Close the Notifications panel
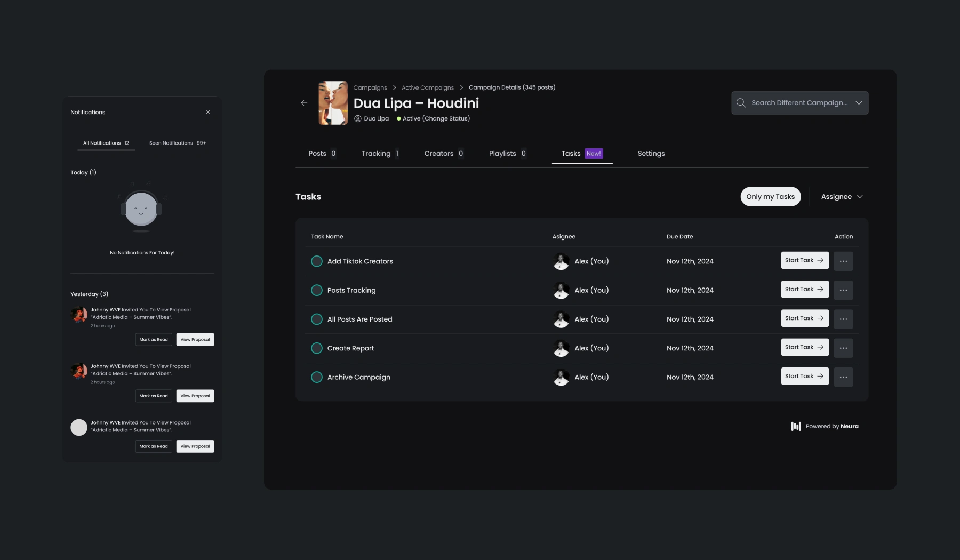The image size is (960, 560). click(208, 112)
